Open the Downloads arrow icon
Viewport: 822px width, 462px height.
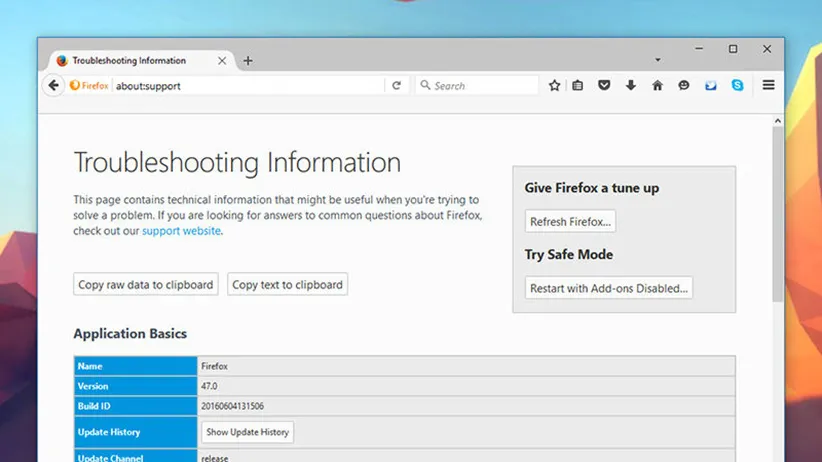(x=631, y=86)
